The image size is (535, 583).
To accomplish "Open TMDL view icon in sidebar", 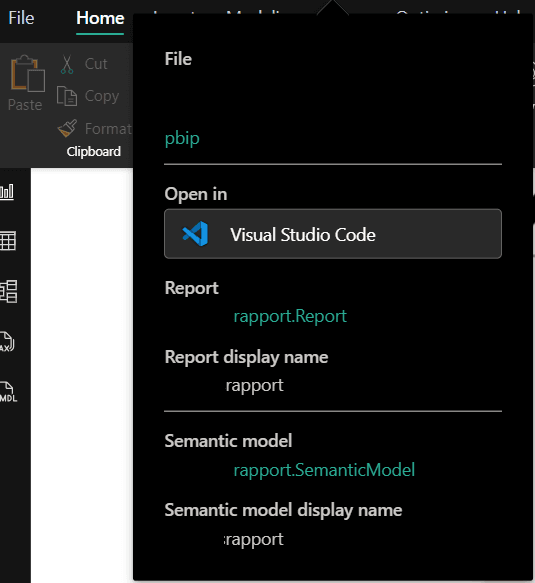I will (x=9, y=392).
